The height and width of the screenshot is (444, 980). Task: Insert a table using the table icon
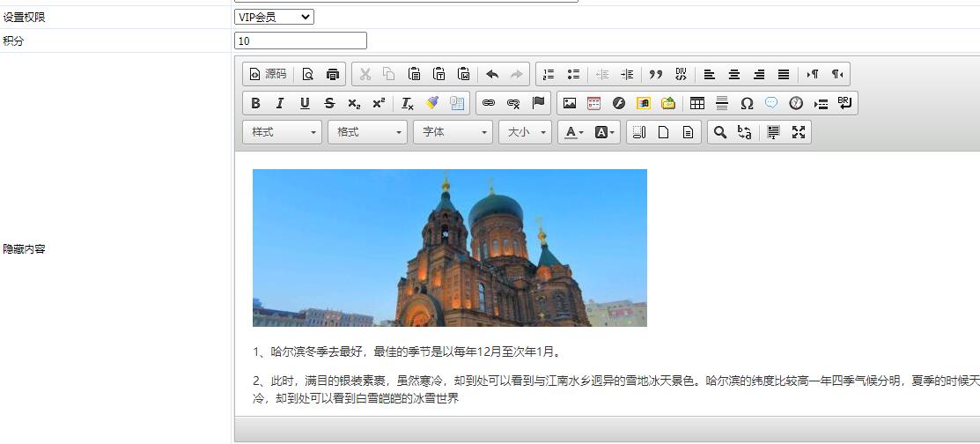tap(697, 103)
